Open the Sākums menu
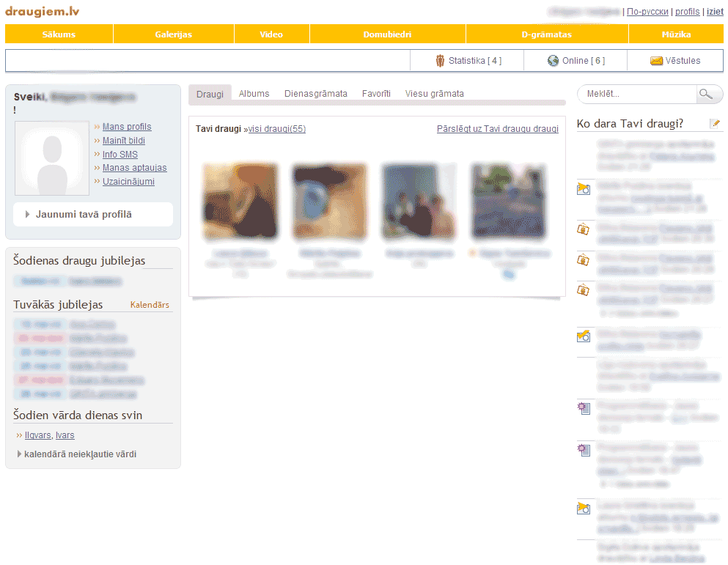This screenshot has height=565, width=728. coord(59,34)
